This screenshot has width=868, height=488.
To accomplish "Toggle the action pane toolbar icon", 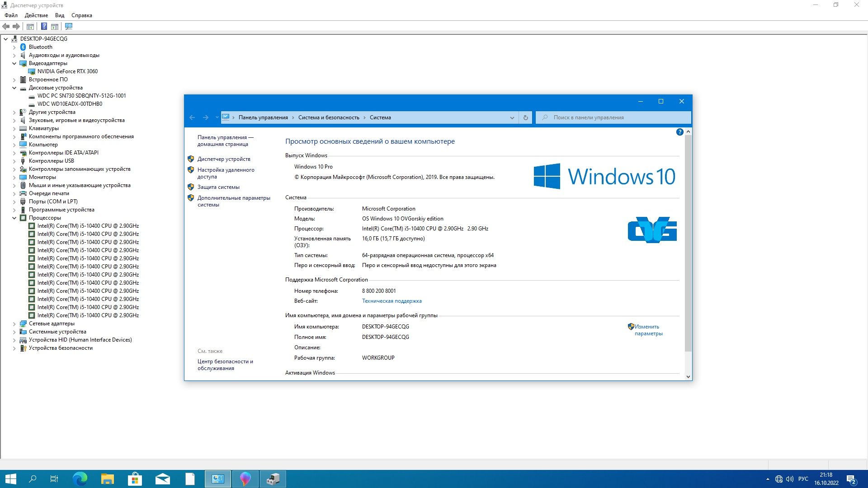I will [x=55, y=26].
